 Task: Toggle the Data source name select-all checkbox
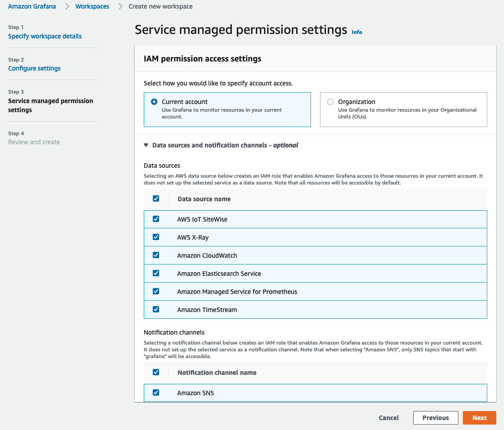pyautogui.click(x=156, y=198)
